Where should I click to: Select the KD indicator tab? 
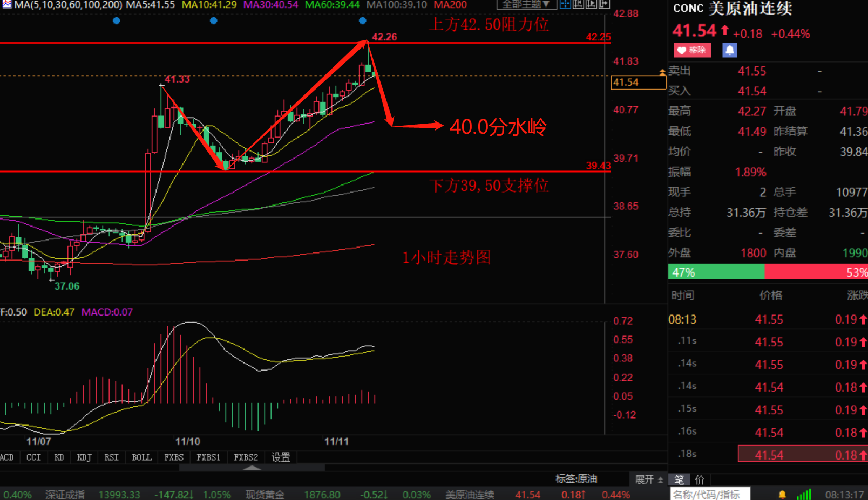coord(59,457)
